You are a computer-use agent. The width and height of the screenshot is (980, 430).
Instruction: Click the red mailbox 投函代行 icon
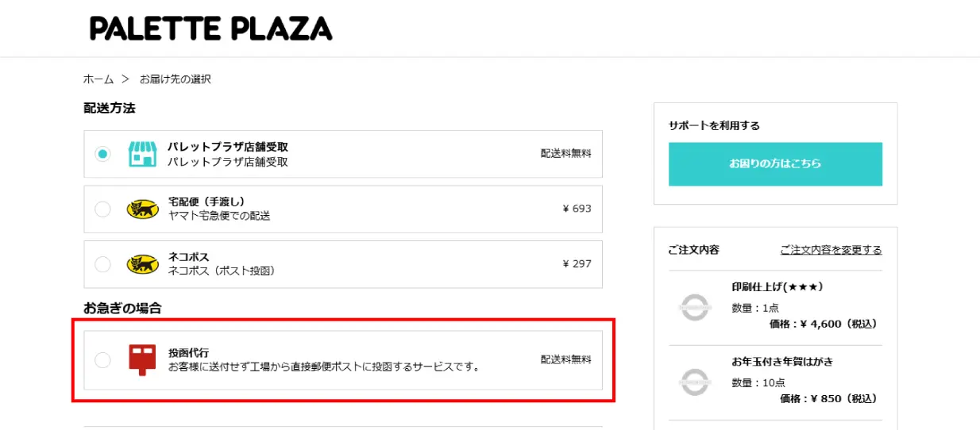coord(143,359)
